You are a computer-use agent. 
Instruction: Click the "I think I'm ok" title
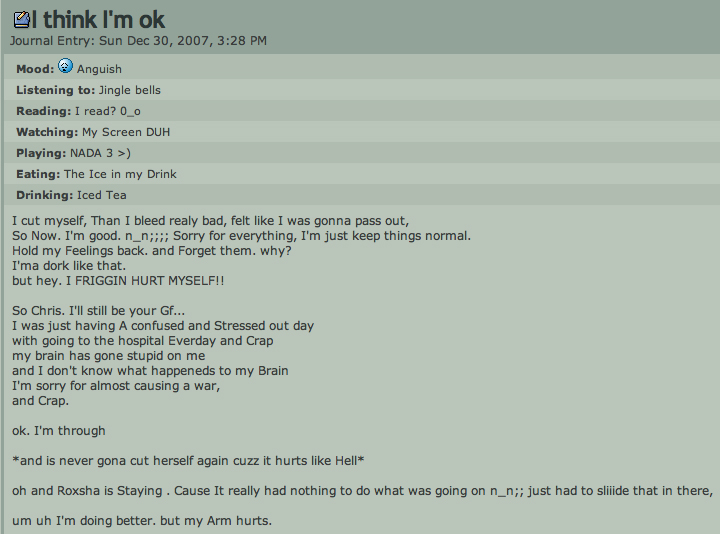pos(97,19)
